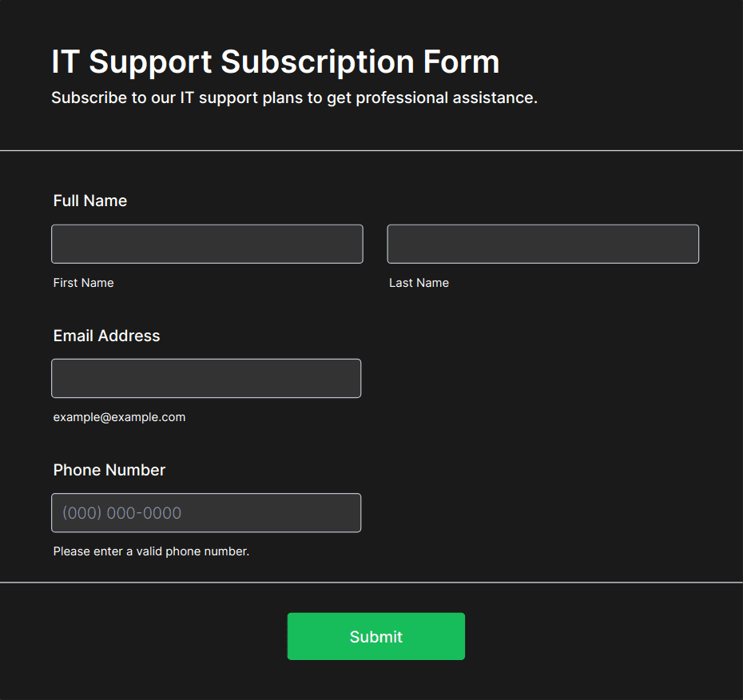743x700 pixels.
Task: Click the "Last Name" sub-label text
Action: pyautogui.click(x=419, y=283)
